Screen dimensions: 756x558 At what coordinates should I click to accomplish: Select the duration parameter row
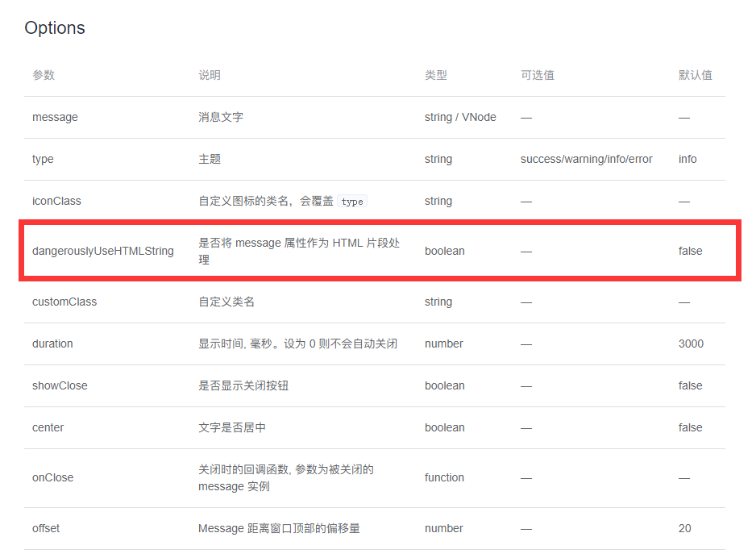pos(363,344)
